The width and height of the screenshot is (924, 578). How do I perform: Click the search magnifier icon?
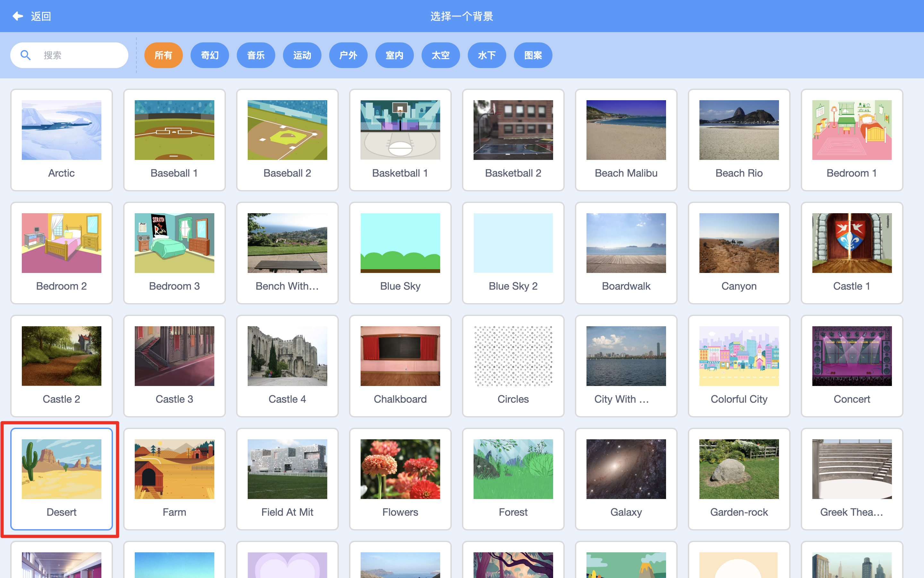click(x=26, y=55)
